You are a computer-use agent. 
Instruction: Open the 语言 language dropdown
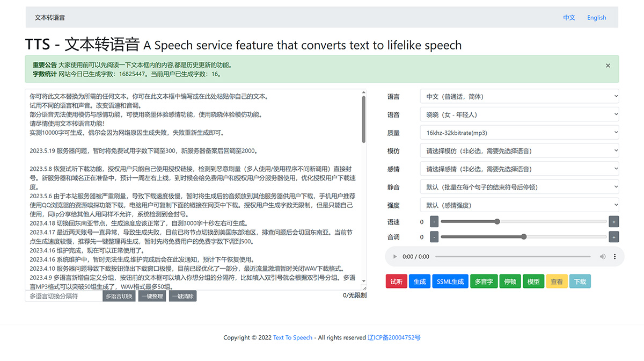518,96
